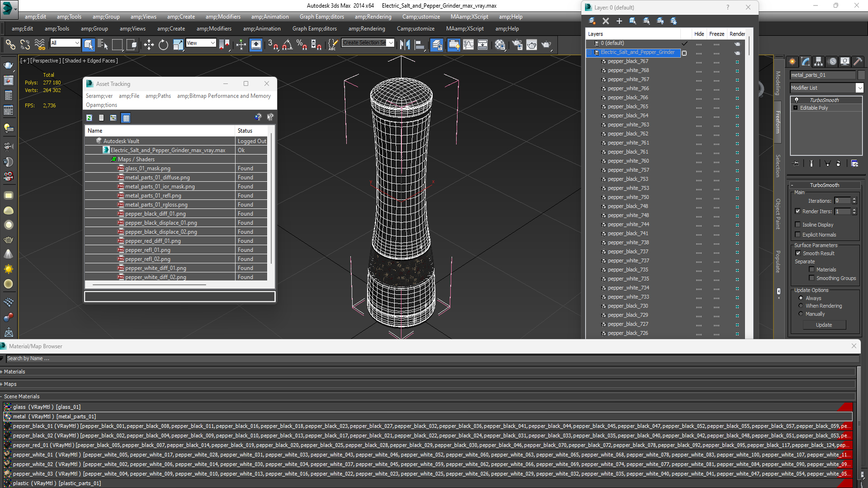Open Options menu in Asset Tracking
Image resolution: width=868 pixels, height=488 pixels.
(101, 105)
